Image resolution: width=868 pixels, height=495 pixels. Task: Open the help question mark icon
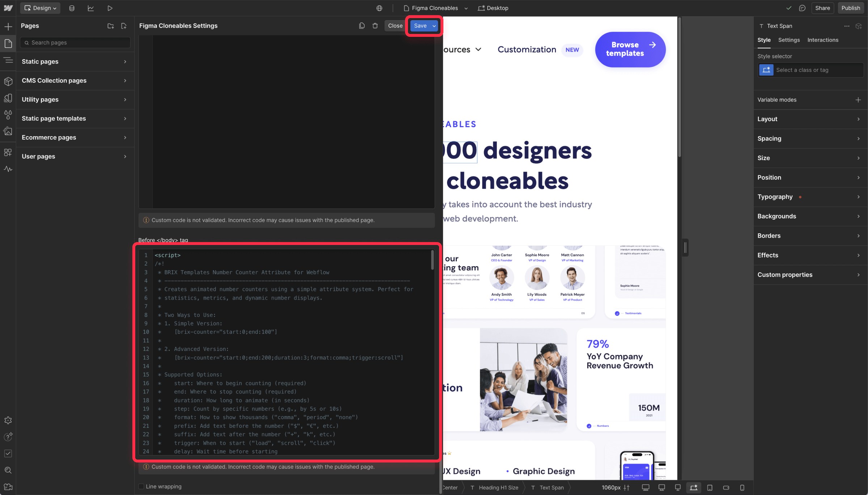[x=8, y=437]
